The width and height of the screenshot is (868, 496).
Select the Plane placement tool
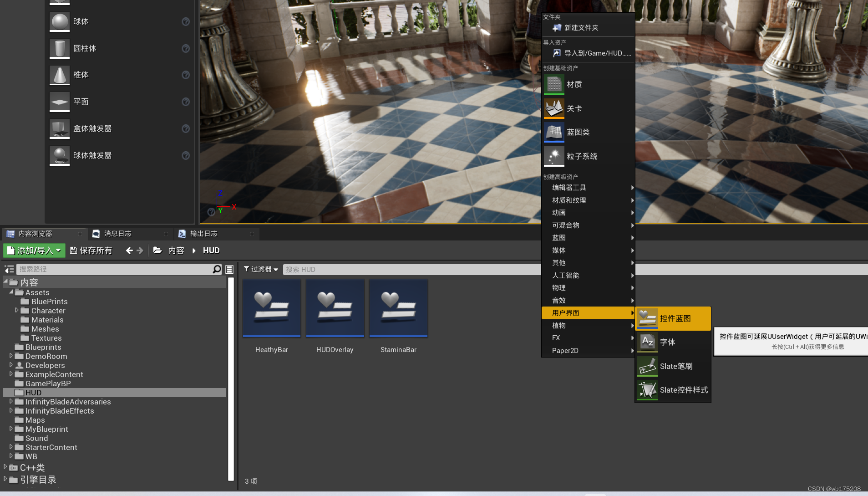pyautogui.click(x=81, y=101)
